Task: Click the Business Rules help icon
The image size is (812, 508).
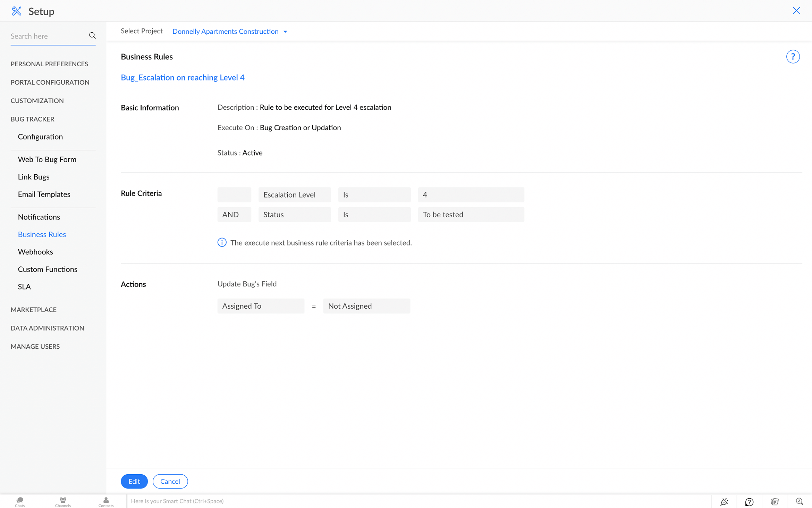Action: [x=793, y=56]
